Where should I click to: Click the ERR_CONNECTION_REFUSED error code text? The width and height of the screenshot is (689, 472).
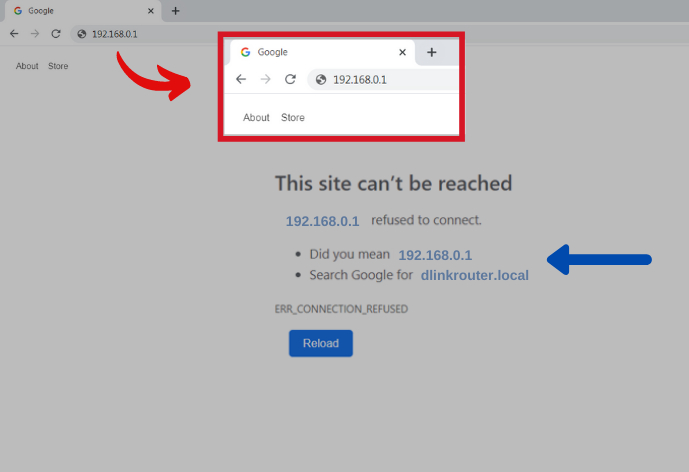[x=341, y=309]
